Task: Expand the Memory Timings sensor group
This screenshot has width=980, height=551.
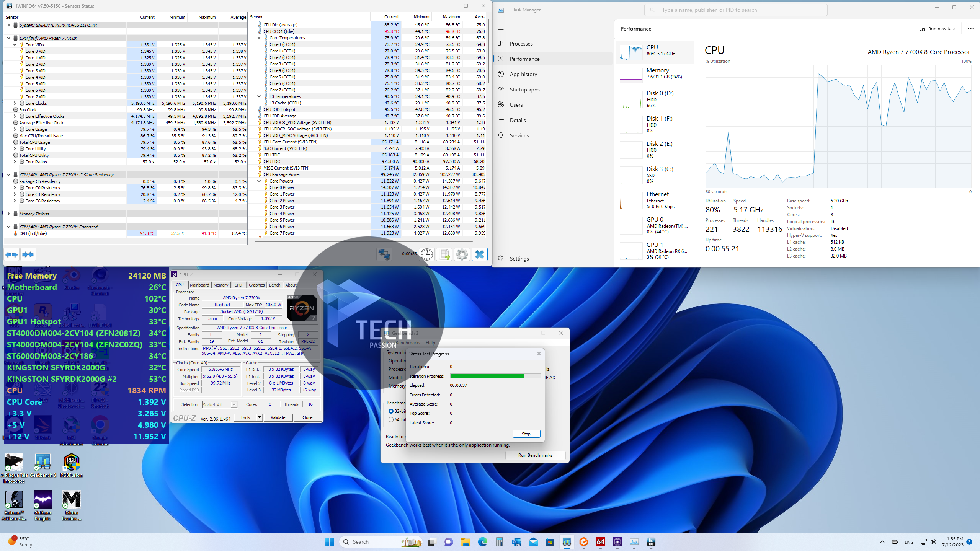Action: [8, 214]
